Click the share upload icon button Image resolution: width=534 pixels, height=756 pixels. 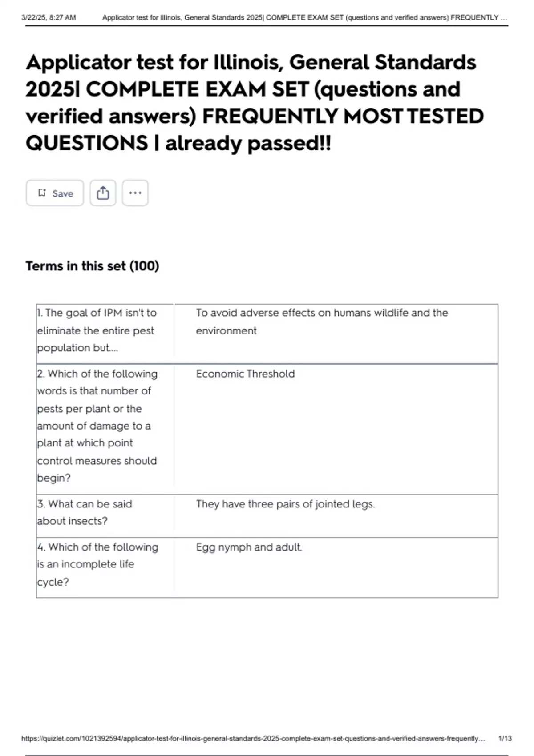[x=103, y=193]
